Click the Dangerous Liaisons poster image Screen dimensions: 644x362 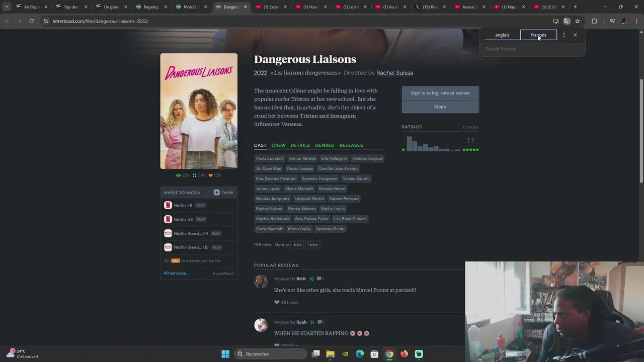pyautogui.click(x=199, y=111)
